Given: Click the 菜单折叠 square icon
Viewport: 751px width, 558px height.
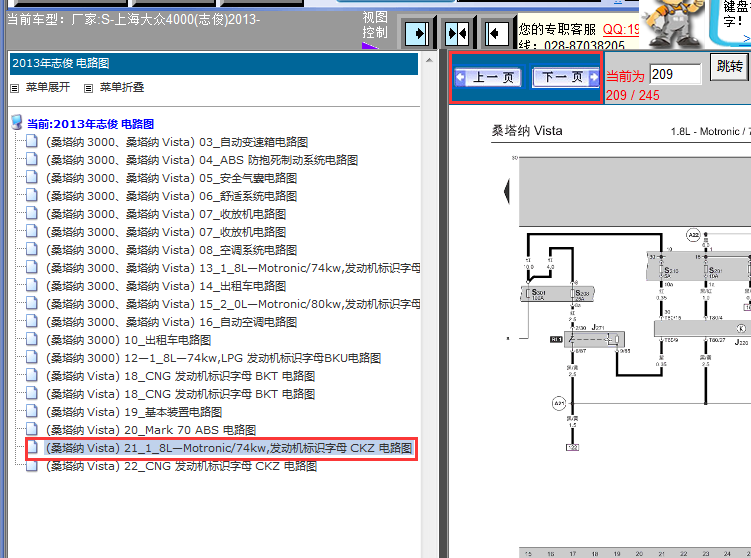Looking at the screenshot, I should click(88, 89).
